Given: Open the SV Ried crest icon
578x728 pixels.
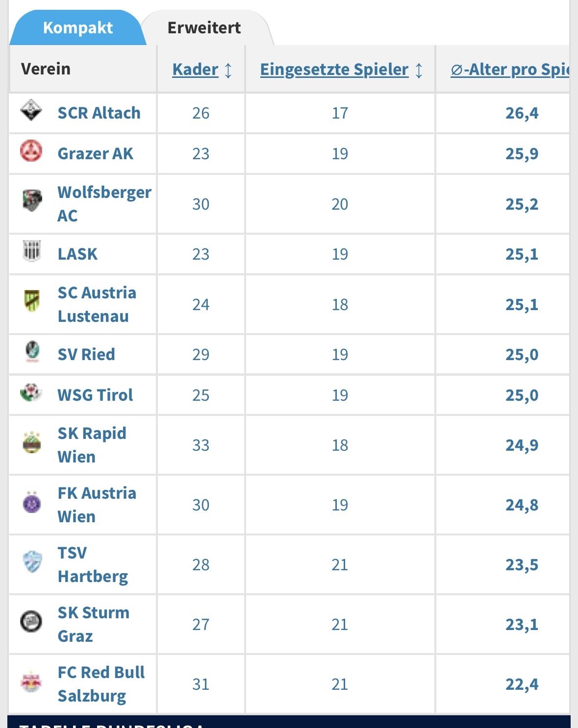Looking at the screenshot, I should point(32,352).
